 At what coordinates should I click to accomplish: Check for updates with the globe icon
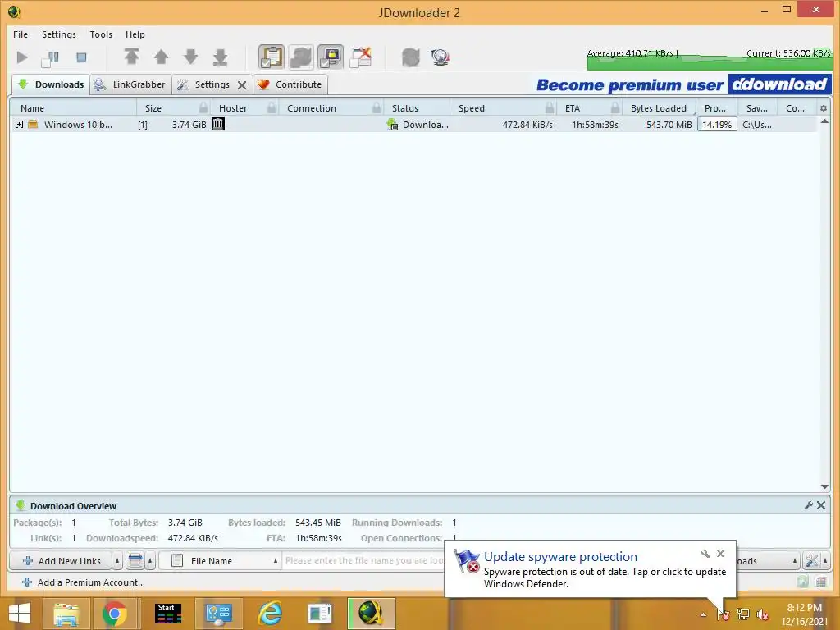pos(440,57)
